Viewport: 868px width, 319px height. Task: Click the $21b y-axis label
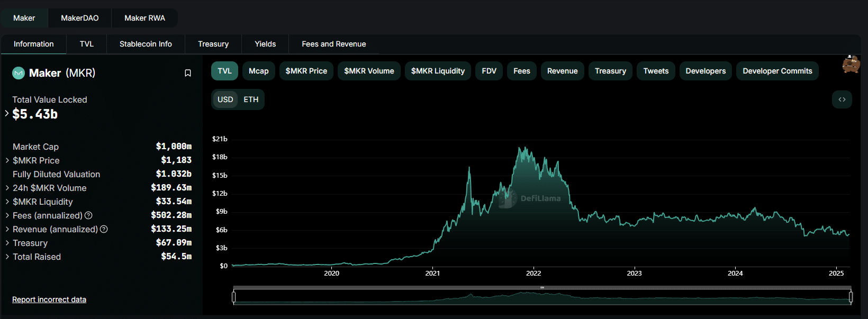coord(220,139)
